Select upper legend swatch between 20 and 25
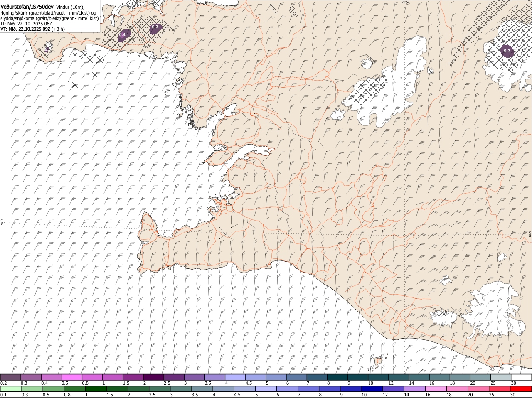Image resolution: width=532 pixels, height=398 pixels. [x=480, y=377]
